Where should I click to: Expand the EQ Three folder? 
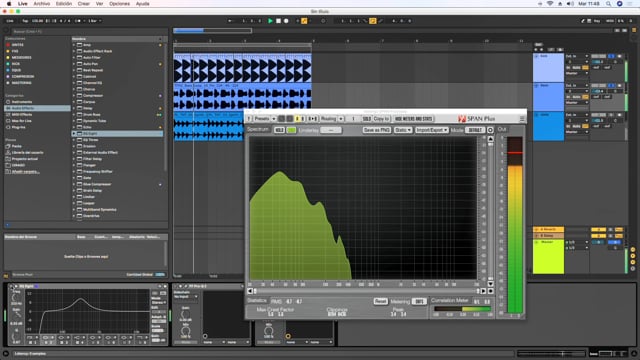coord(74,140)
